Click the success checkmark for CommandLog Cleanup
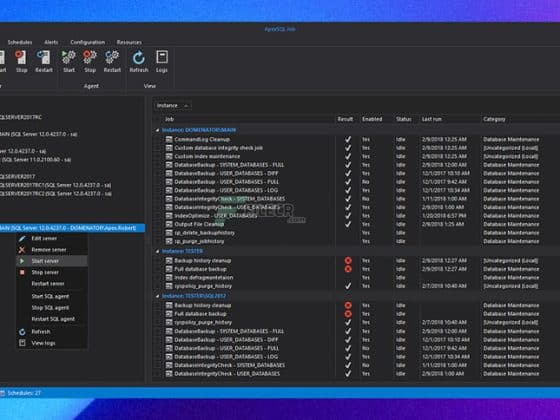 348,139
